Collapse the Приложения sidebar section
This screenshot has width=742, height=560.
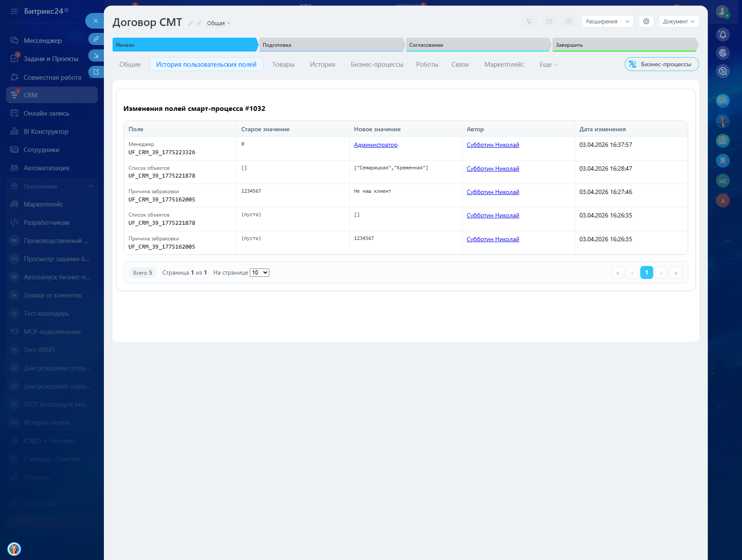click(90, 186)
